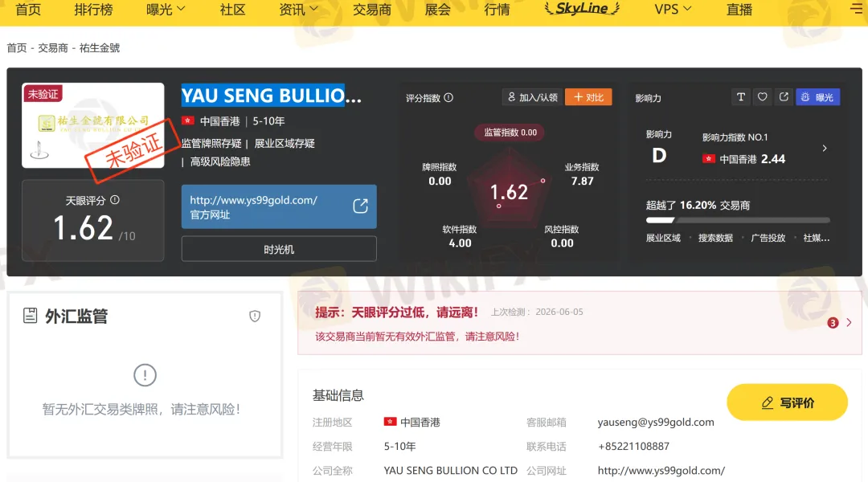
Task: Click the phone number +85221108887
Action: 633,446
